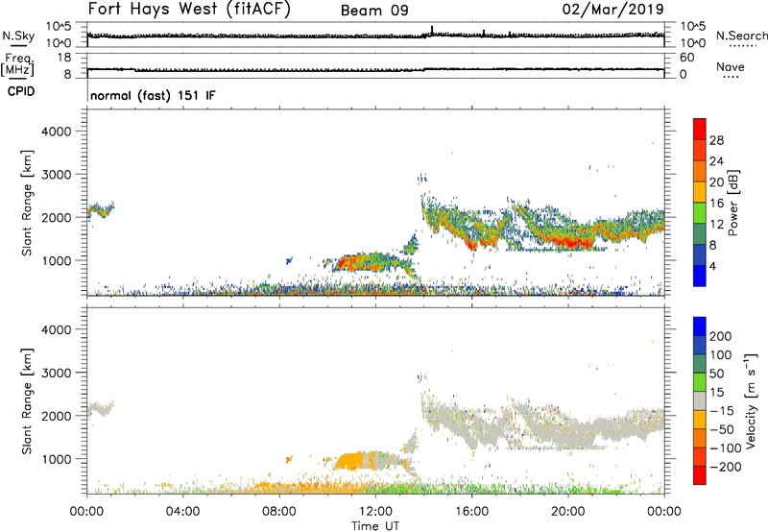The image size is (768, 532).
Task: Click the 'Nave' legend label
Action: click(x=731, y=66)
